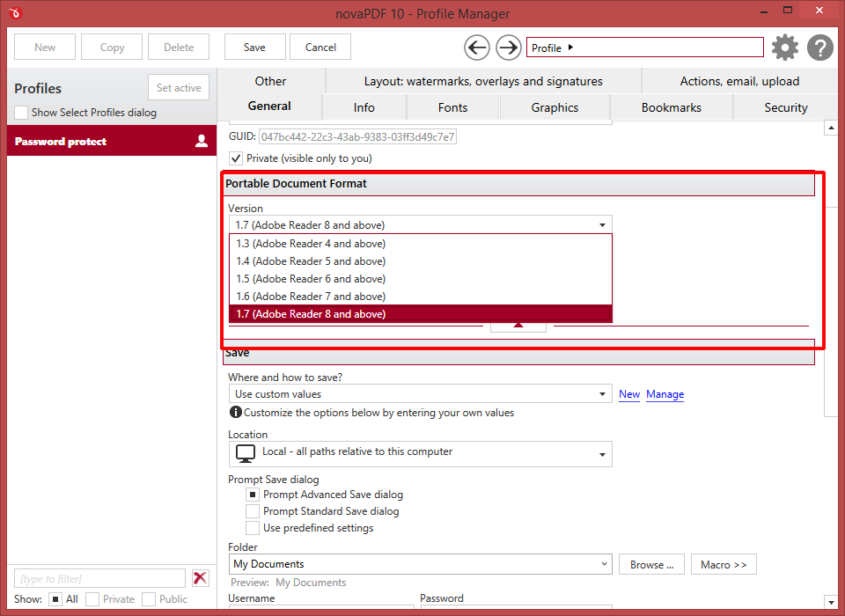Screen dimensions: 845x616
Task: Click the Manage link
Action: coord(665,394)
